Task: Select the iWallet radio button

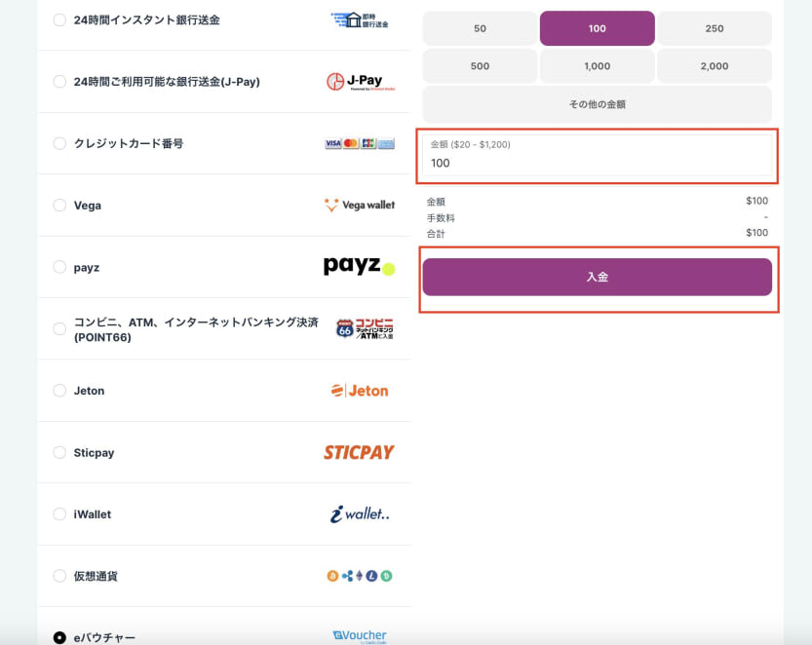Action: click(59, 514)
